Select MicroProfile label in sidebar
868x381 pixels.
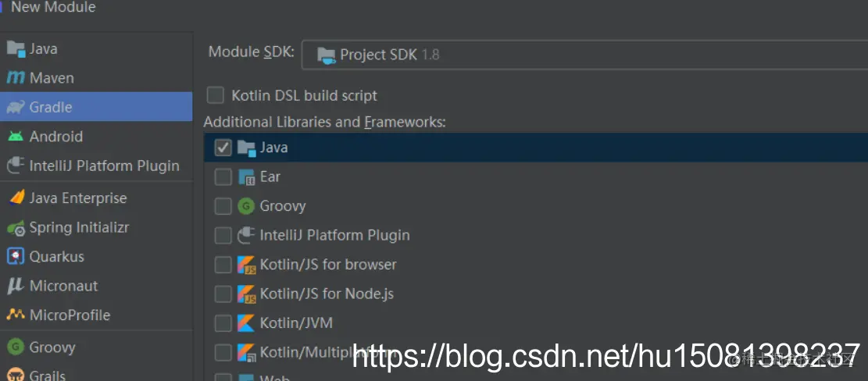point(70,315)
